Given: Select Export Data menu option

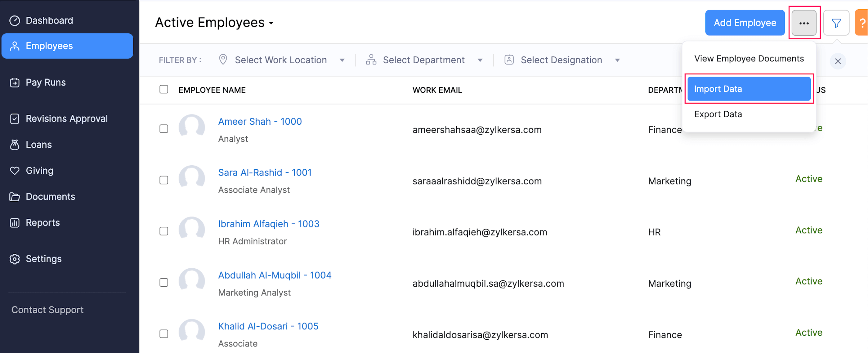Looking at the screenshot, I should 718,114.
